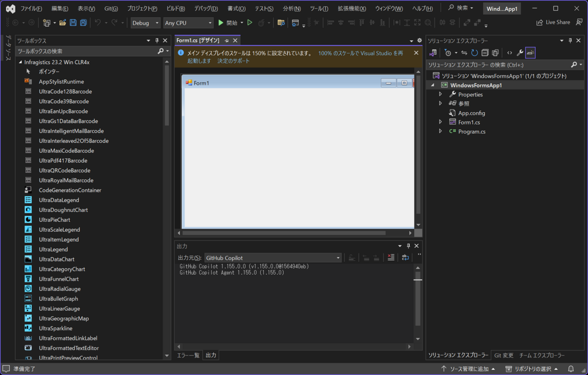Click the single Save disk icon
Image resolution: width=588 pixels, height=375 pixels.
tap(73, 23)
